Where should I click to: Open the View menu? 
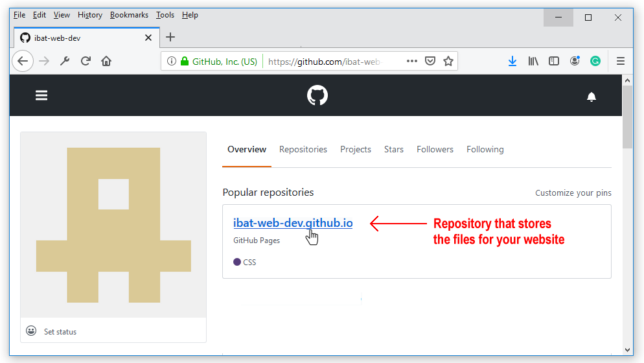(x=62, y=15)
